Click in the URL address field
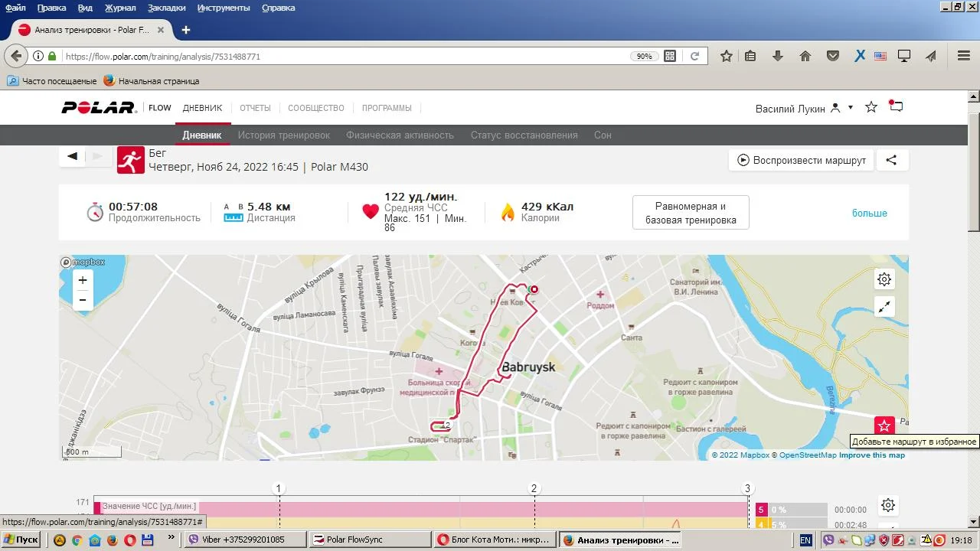The width and height of the screenshot is (980, 551). pos(345,56)
